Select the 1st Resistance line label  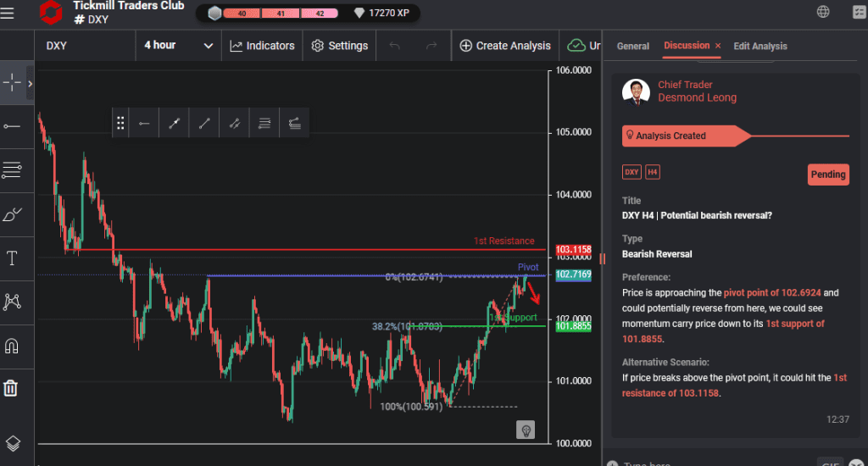point(504,241)
